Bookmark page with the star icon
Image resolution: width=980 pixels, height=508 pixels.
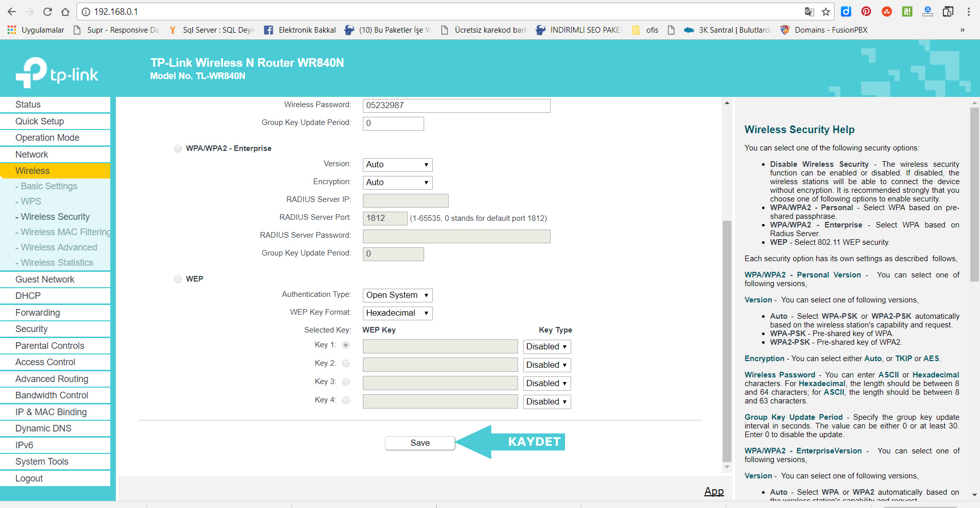(x=826, y=12)
